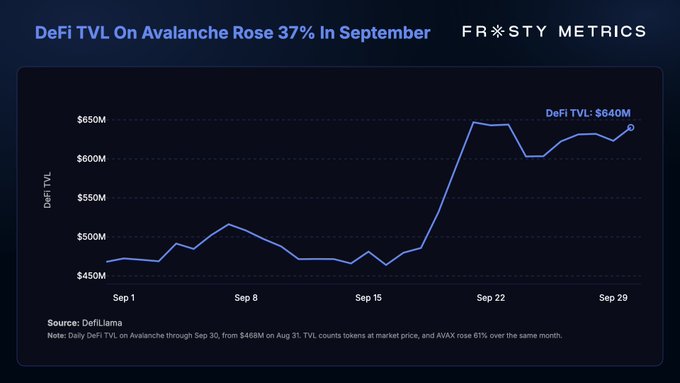This screenshot has width=680, height=383.
Task: Click the $550M y-axis label
Action: [x=91, y=198]
